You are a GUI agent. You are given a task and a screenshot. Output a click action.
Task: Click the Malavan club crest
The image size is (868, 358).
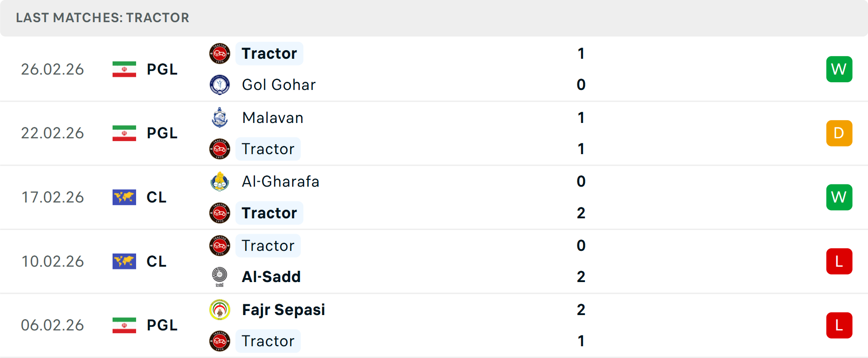pos(220,118)
